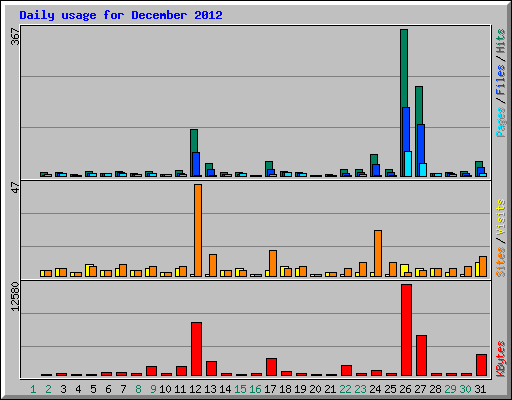This screenshot has height=400, width=512.
Task: Click the cyan pages bar for day 26
Action: tap(408, 164)
